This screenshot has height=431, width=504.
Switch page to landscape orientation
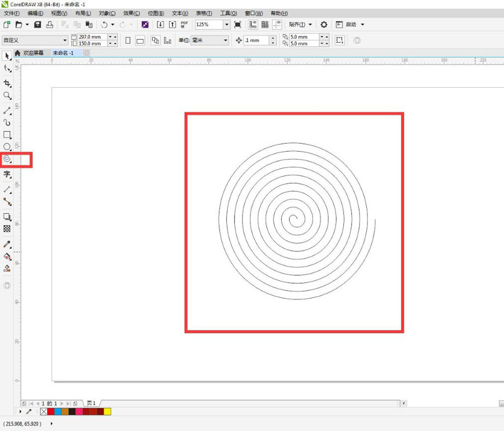pyautogui.click(x=140, y=40)
